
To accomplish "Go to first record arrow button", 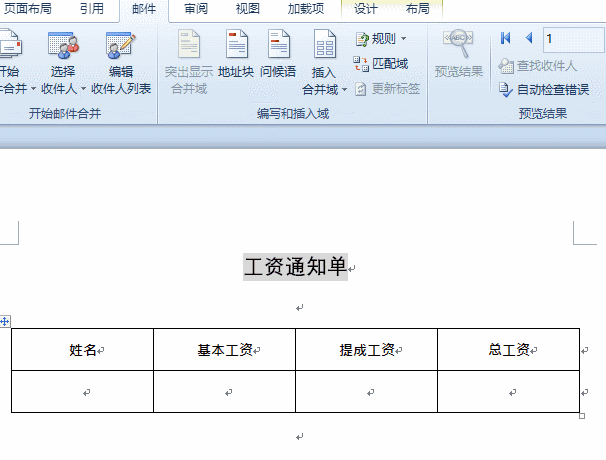I will (x=506, y=39).
